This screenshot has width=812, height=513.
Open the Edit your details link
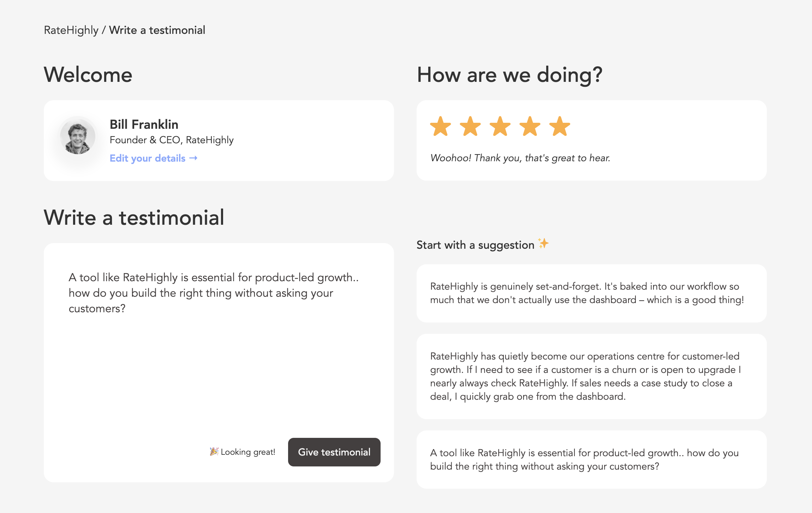click(147, 158)
